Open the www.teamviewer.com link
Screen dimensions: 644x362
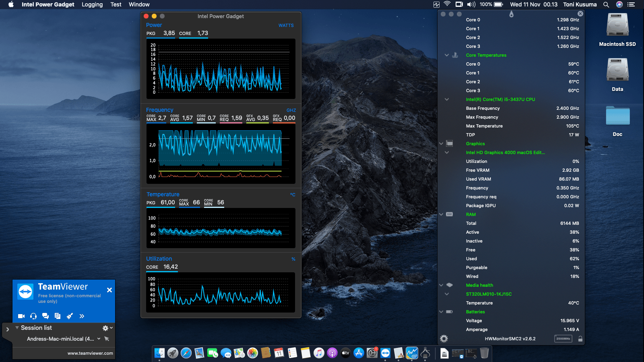(x=90, y=353)
